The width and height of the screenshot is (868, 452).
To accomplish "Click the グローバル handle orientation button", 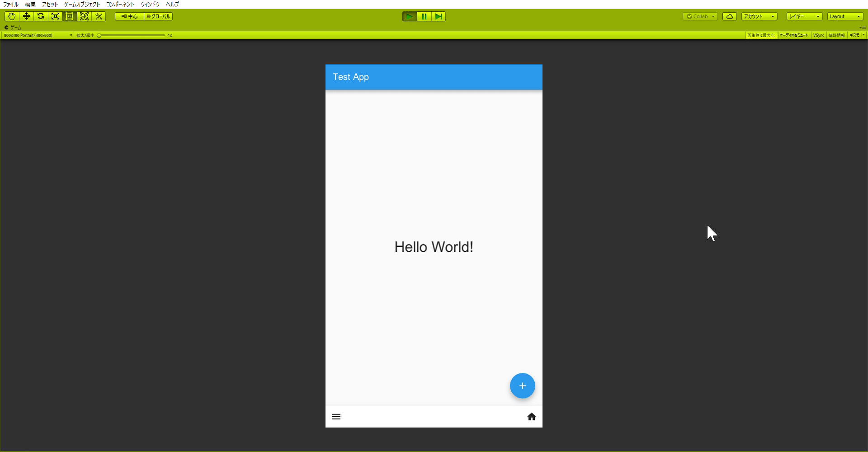I will tap(158, 16).
